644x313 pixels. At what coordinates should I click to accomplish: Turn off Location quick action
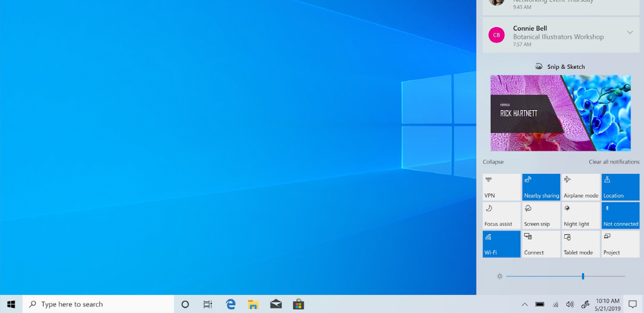(x=620, y=187)
